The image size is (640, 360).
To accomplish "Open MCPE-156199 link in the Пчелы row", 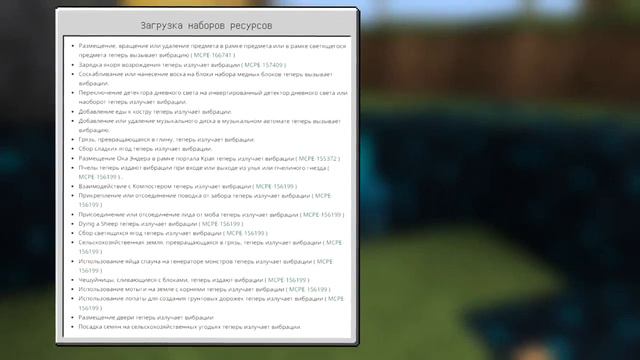I will pos(98,177).
